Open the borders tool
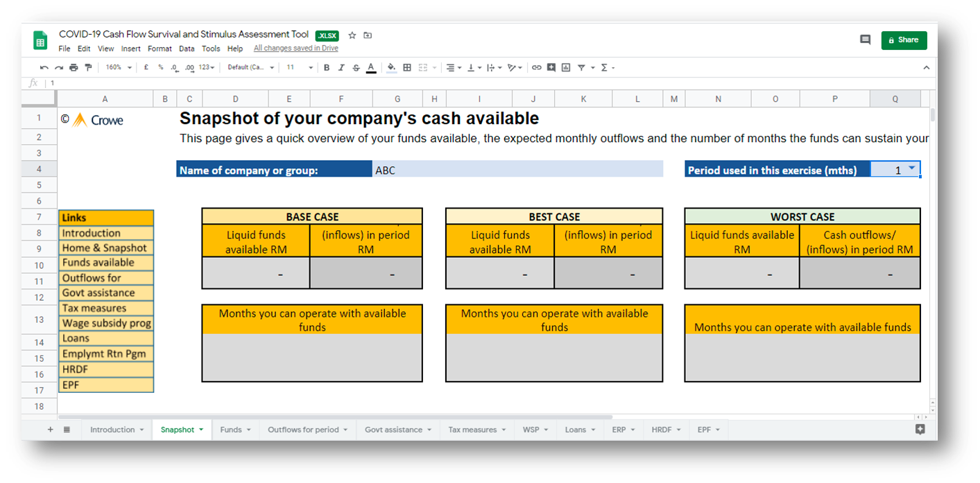980x483 pixels. coord(407,67)
